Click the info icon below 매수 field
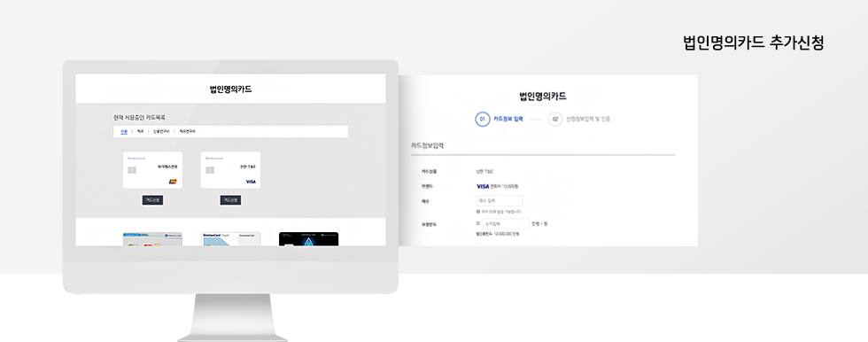 (x=477, y=212)
